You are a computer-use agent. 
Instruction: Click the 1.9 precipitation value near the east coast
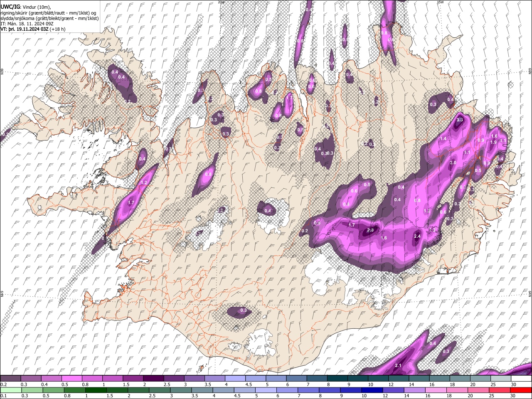[x=493, y=143]
